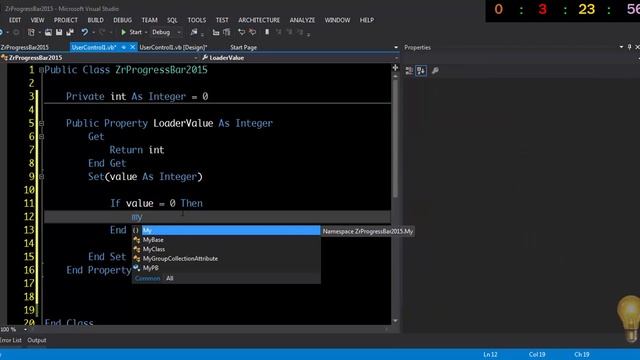Collapse the Set block outline on line 9

pos(41,177)
